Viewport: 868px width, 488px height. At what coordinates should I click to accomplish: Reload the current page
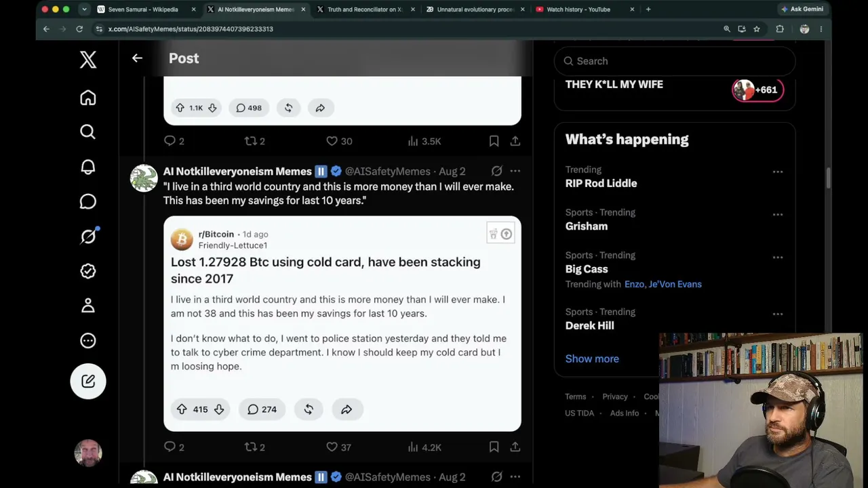pyautogui.click(x=79, y=29)
